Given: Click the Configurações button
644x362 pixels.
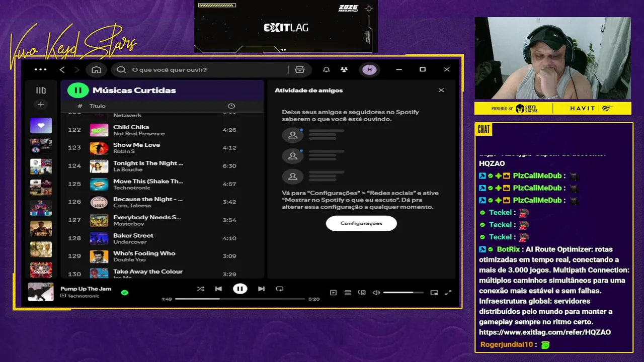Looking at the screenshot, I should coord(361,223).
